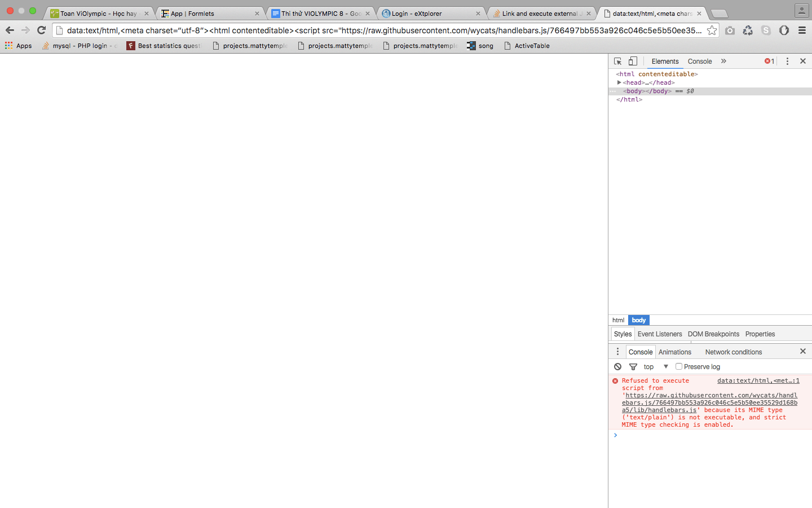Click the blank contenteditable page area

pos(304,281)
